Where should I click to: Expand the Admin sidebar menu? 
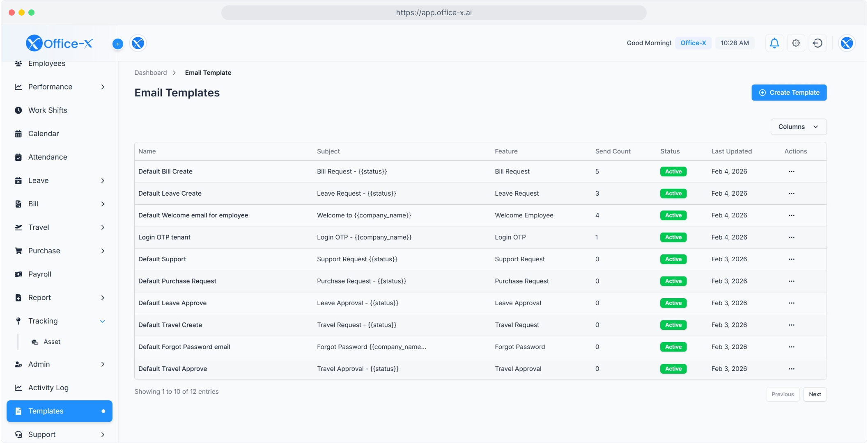click(60, 364)
